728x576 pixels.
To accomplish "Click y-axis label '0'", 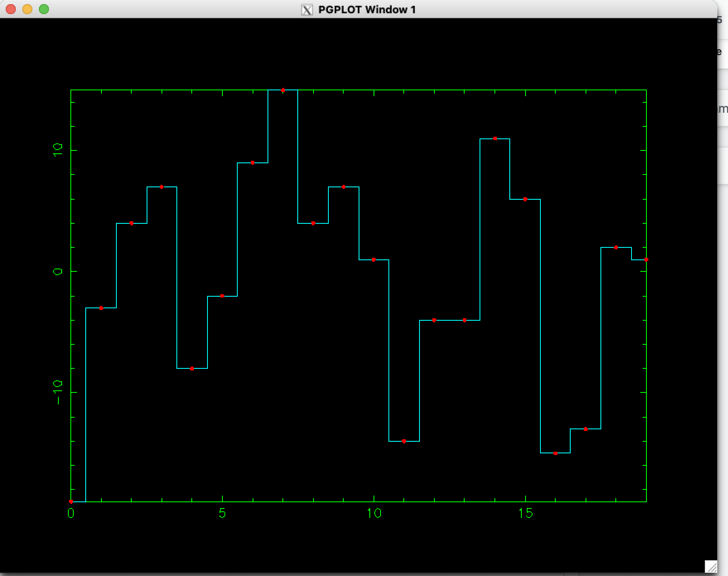I will click(58, 271).
